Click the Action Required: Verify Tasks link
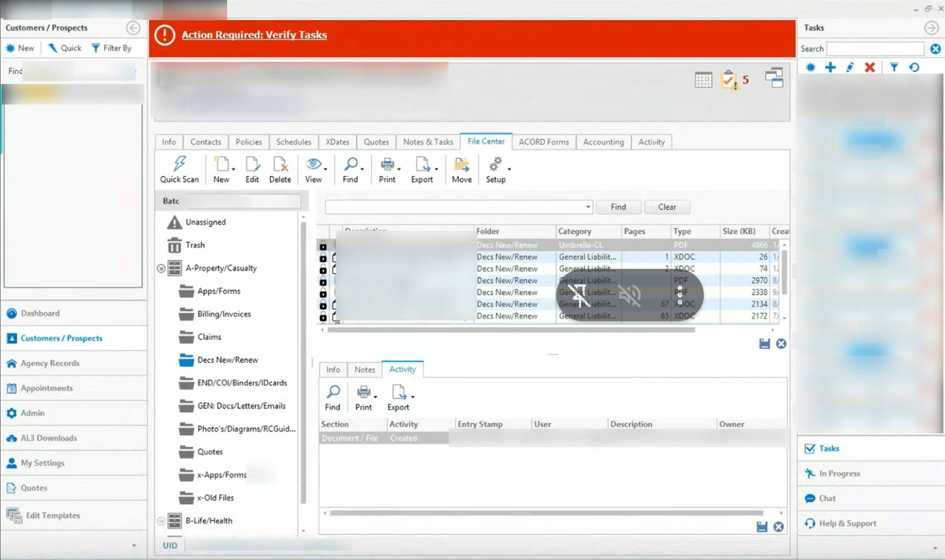This screenshot has height=560, width=945. (x=254, y=35)
